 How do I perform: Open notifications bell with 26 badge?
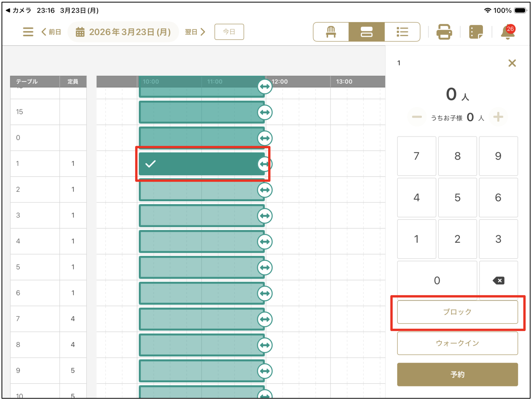(508, 32)
